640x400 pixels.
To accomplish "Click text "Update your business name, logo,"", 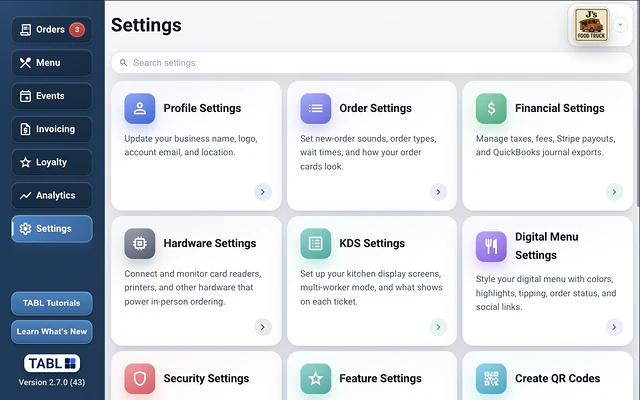I will (191, 139).
